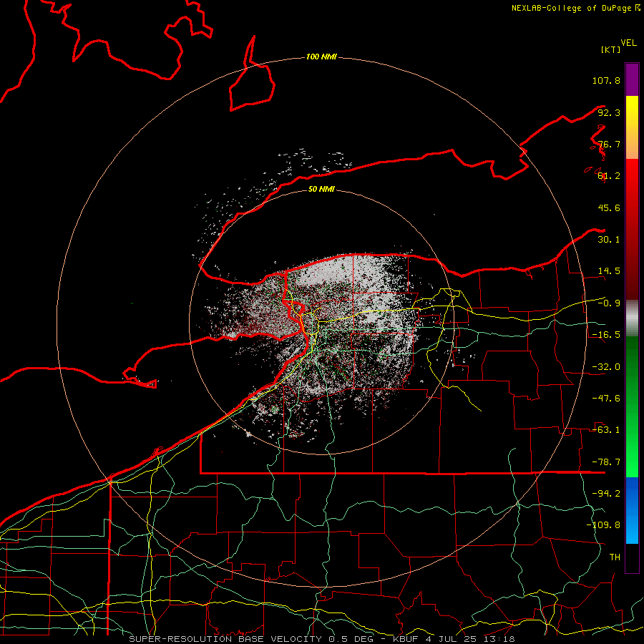Screen dimensions: 644x644
Task: Click the [KT] units label
Action: pos(611,49)
